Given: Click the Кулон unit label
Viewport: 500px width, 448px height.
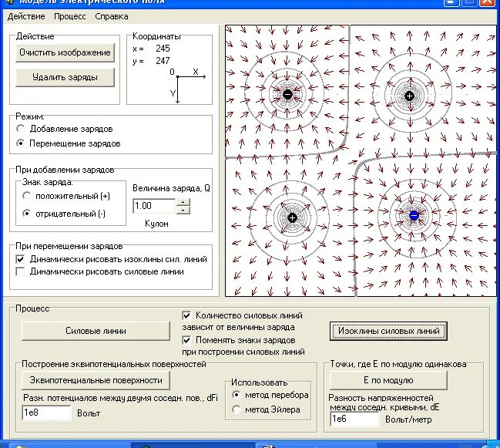Looking at the screenshot, I should click(x=156, y=224).
